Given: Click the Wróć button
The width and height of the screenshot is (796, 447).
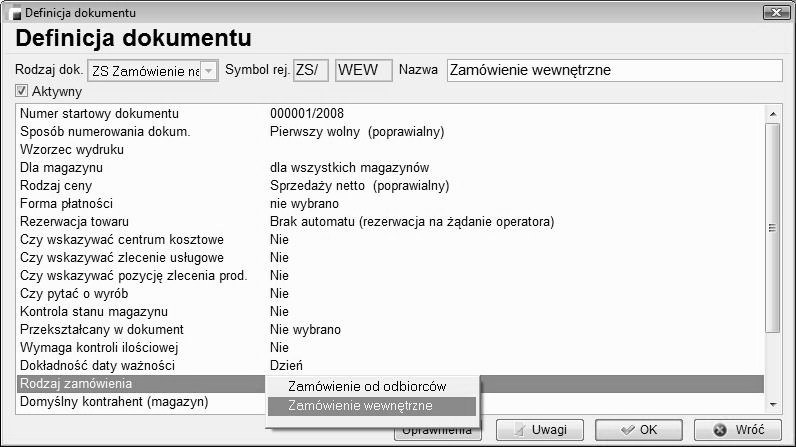Looking at the screenshot, I should coord(738,430).
